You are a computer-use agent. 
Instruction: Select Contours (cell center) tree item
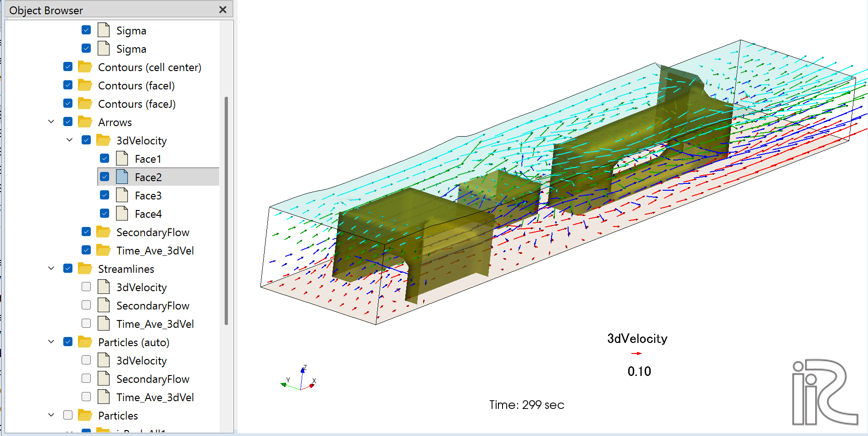tap(149, 67)
